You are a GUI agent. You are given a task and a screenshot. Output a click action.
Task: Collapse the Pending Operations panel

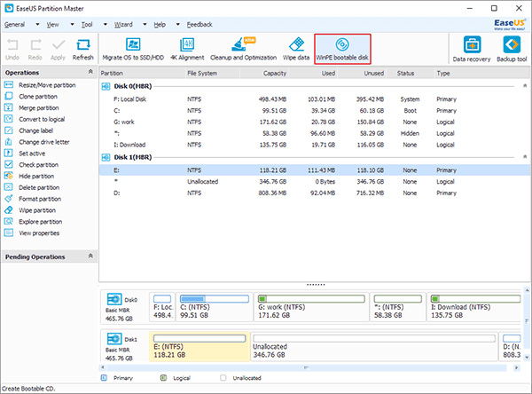(90, 256)
